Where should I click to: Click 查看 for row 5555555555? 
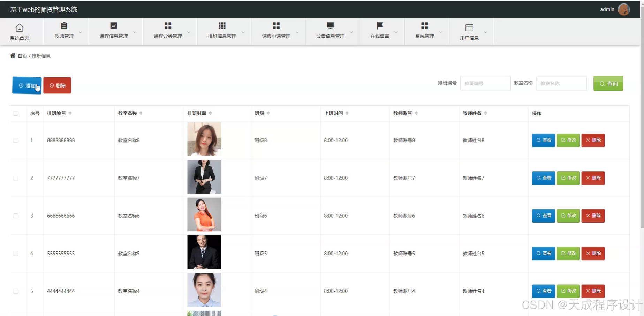tap(543, 253)
